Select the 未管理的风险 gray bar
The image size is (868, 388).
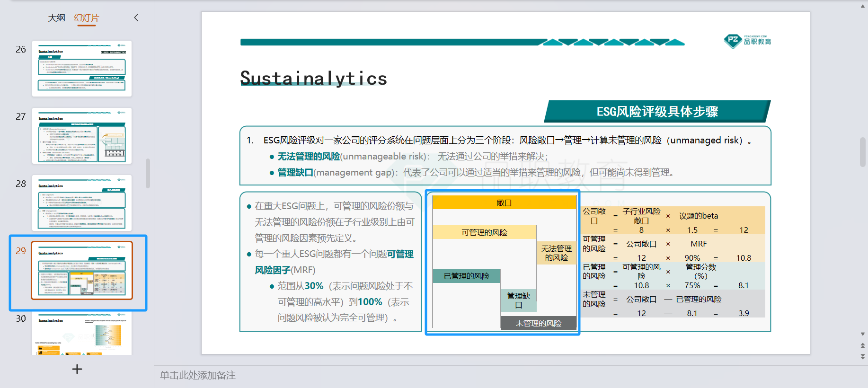[x=539, y=323]
